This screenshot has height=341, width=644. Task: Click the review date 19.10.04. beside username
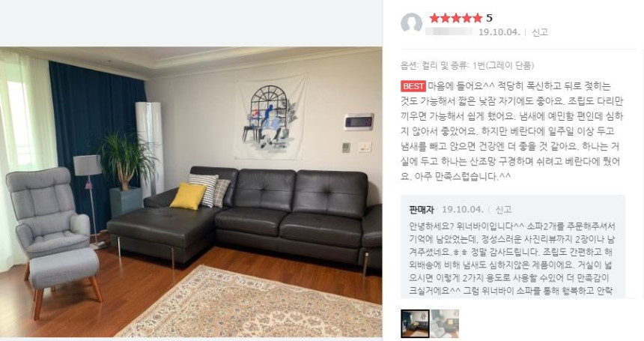pyautogui.click(x=499, y=32)
